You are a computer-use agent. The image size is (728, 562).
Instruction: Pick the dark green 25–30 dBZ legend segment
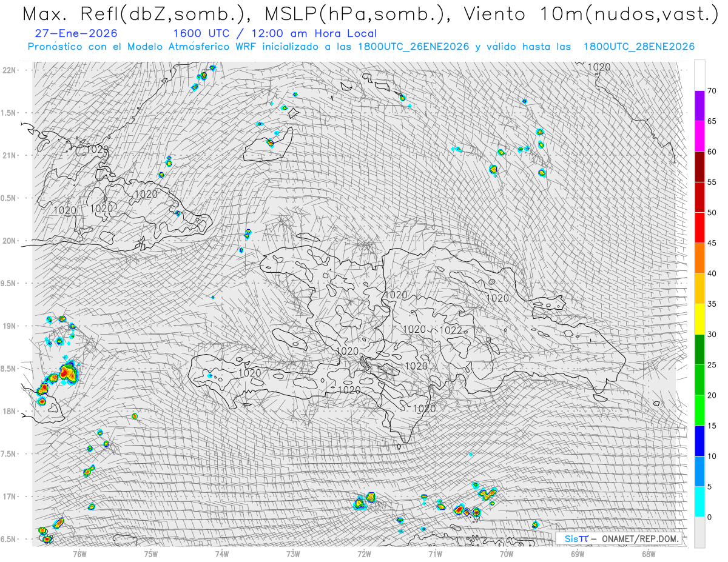pos(699,349)
